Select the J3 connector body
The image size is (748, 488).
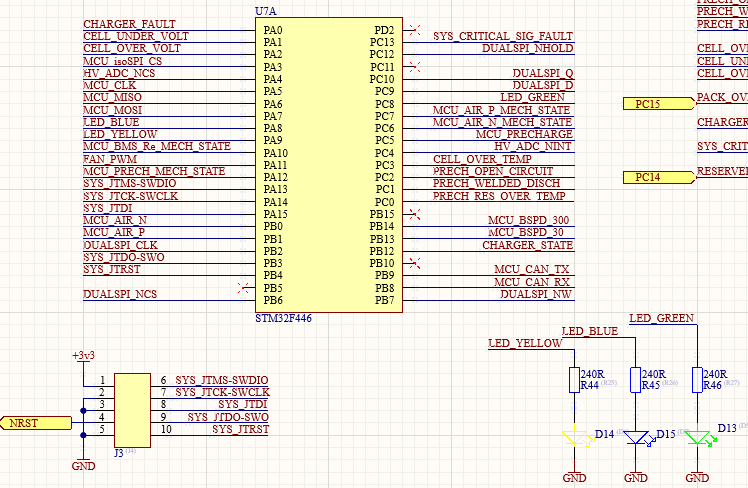click(133, 411)
